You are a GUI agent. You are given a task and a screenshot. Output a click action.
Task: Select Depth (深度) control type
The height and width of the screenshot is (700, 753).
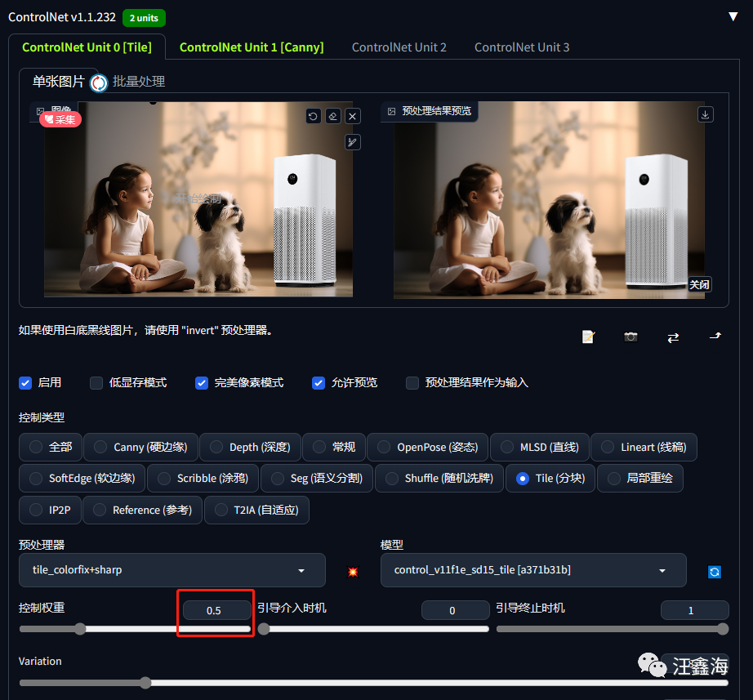250,448
